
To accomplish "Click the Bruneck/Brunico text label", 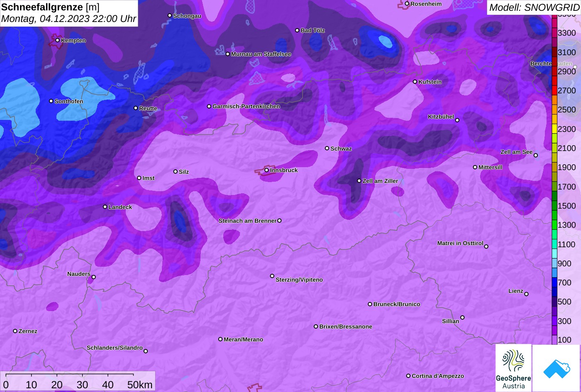I will pos(397,304).
